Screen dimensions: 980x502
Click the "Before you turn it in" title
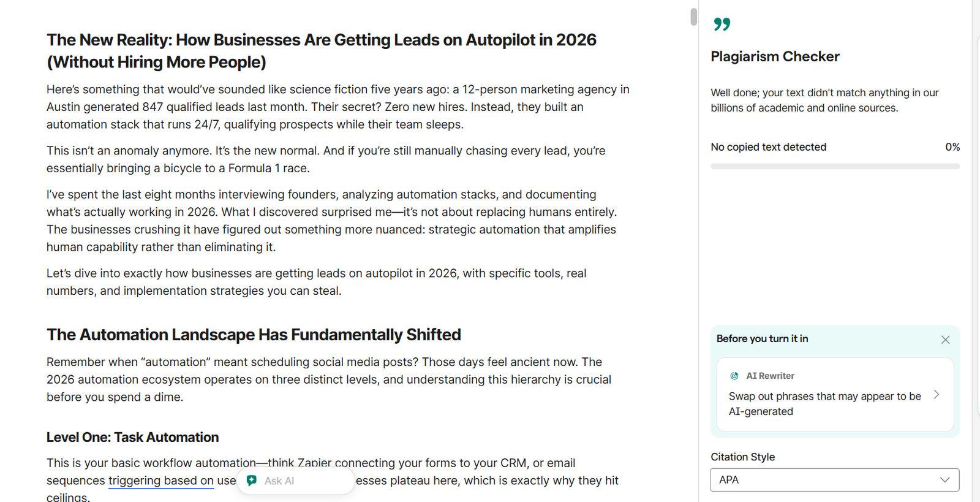coord(762,339)
